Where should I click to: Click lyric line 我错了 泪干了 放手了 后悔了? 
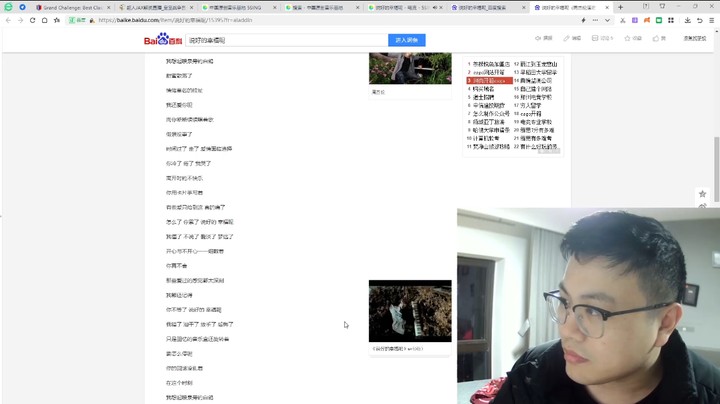200,324
